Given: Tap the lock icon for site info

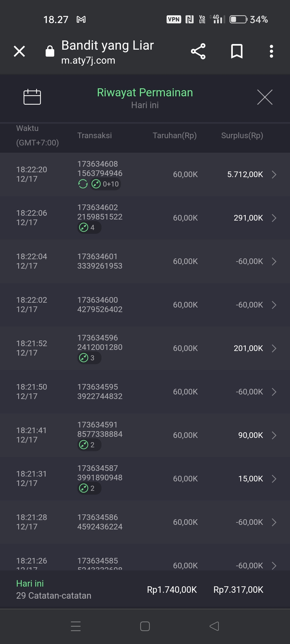Looking at the screenshot, I should 50,51.
